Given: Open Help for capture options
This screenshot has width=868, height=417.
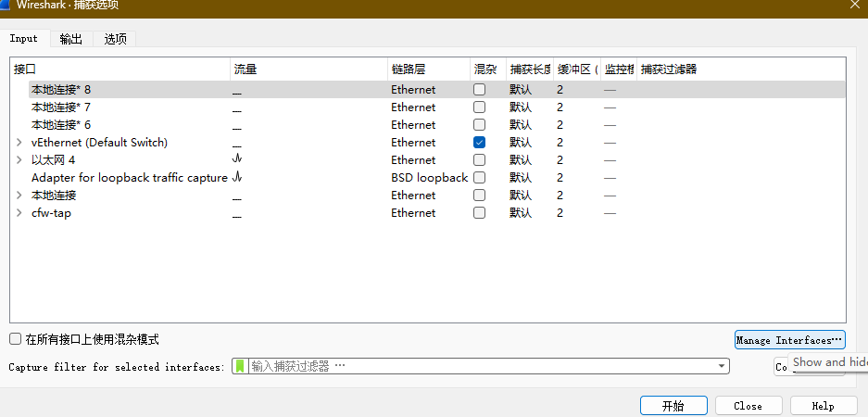Looking at the screenshot, I should [824, 406].
